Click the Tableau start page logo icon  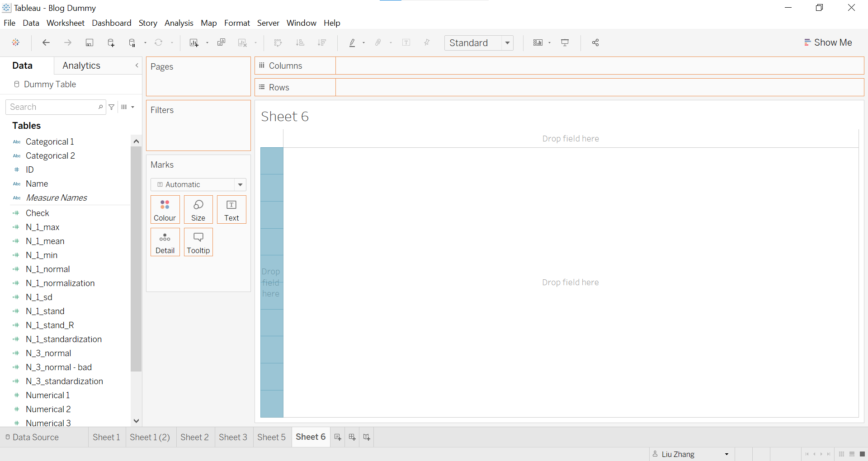click(x=16, y=42)
